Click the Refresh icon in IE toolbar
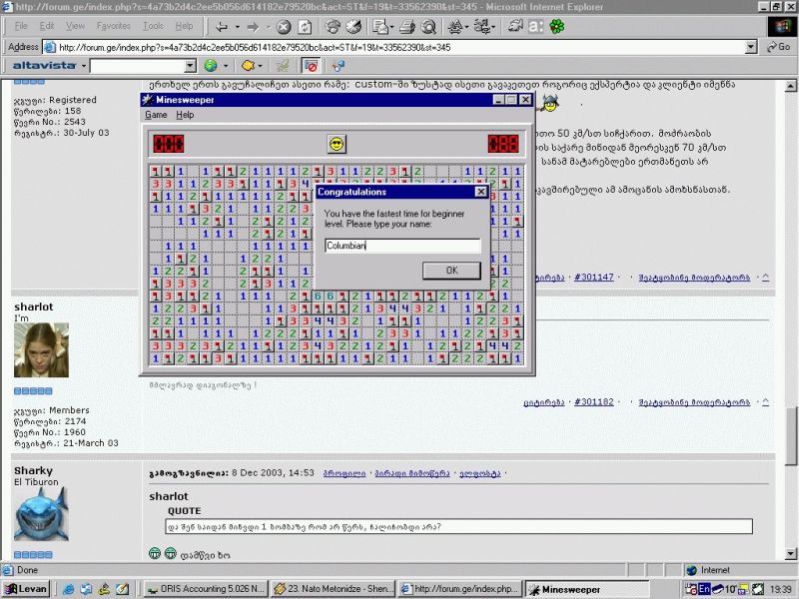This screenshot has height=599, width=799. click(x=305, y=26)
